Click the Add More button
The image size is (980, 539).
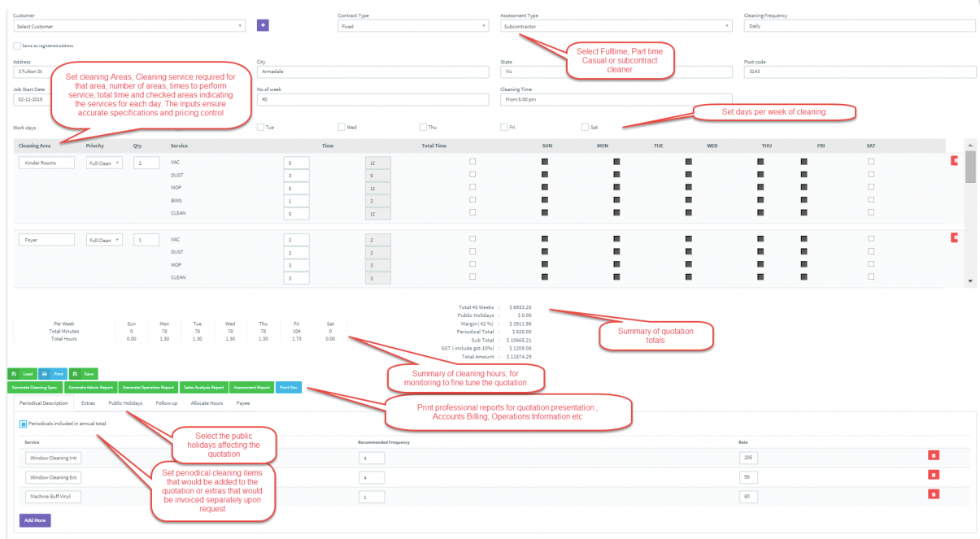[x=34, y=519]
